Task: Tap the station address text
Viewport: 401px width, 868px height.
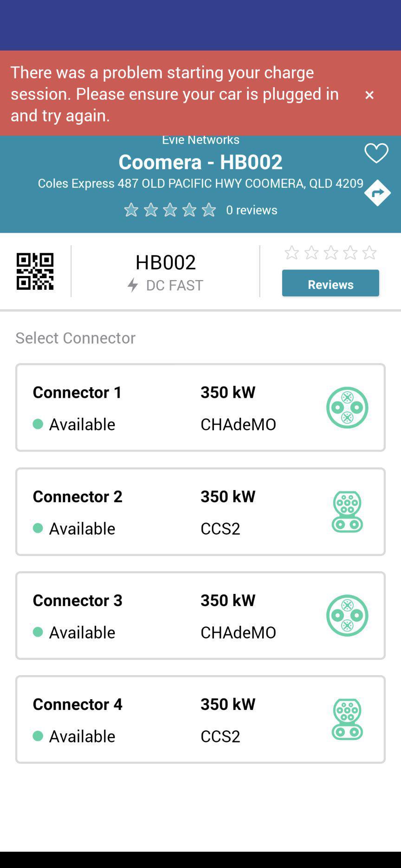Action: point(200,183)
